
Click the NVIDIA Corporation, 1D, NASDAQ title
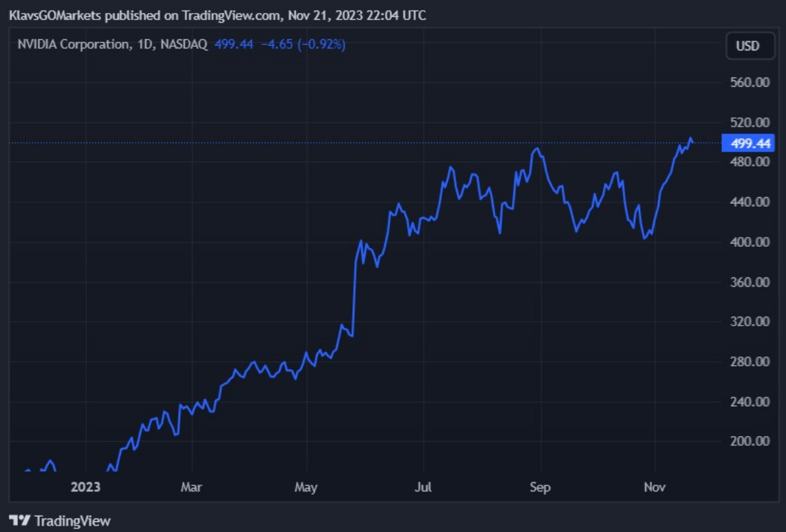(x=112, y=44)
